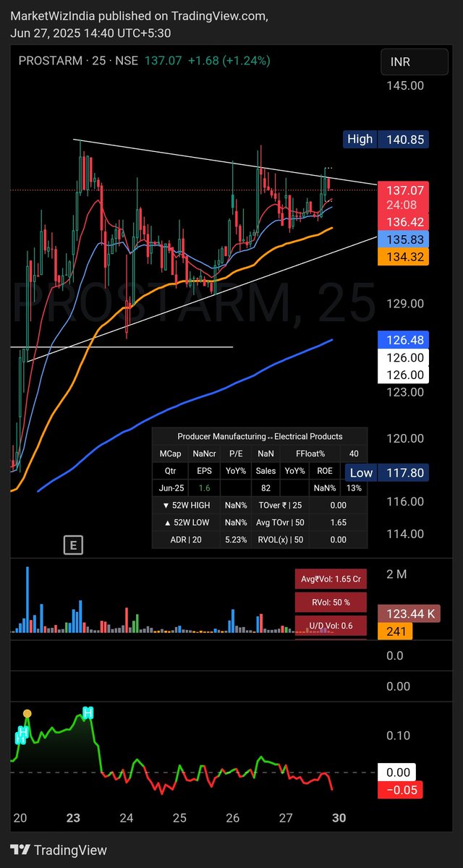Click the Producer Manufacturing Electrical Products header

tap(260, 436)
